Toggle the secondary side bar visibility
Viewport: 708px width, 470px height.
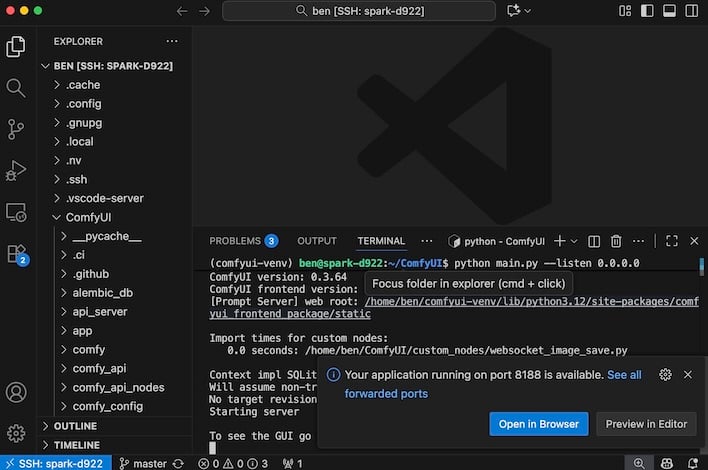coord(691,10)
